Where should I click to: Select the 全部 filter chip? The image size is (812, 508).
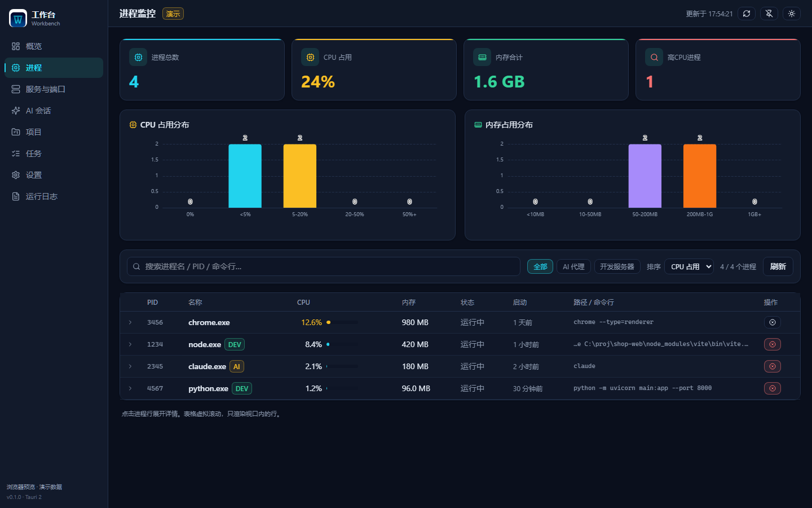pyautogui.click(x=540, y=266)
